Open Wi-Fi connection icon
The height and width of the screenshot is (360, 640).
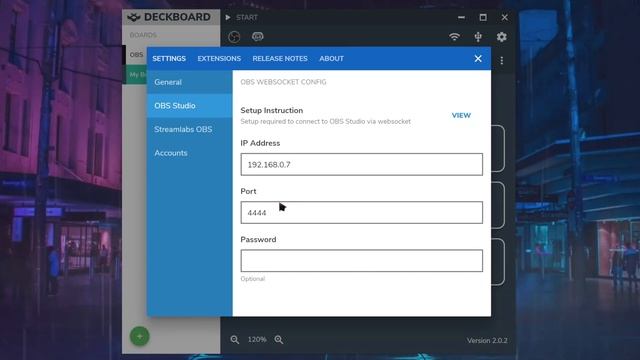point(454,37)
